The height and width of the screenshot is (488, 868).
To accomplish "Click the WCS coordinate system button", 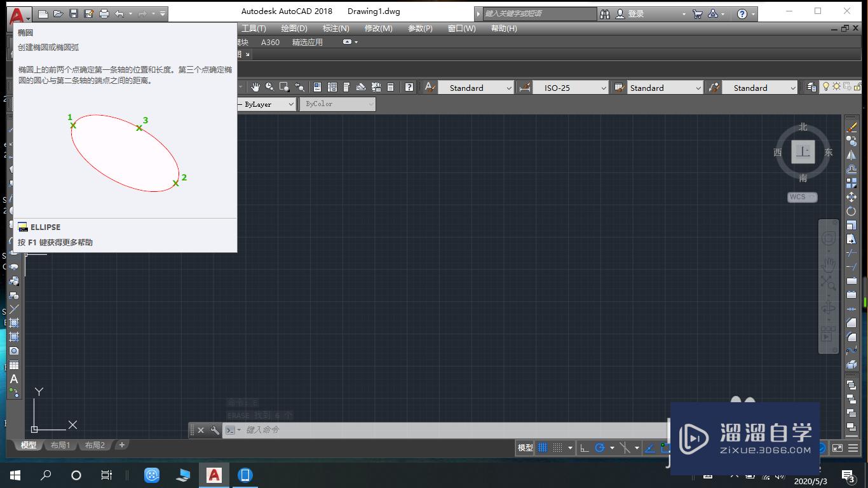I will (802, 197).
